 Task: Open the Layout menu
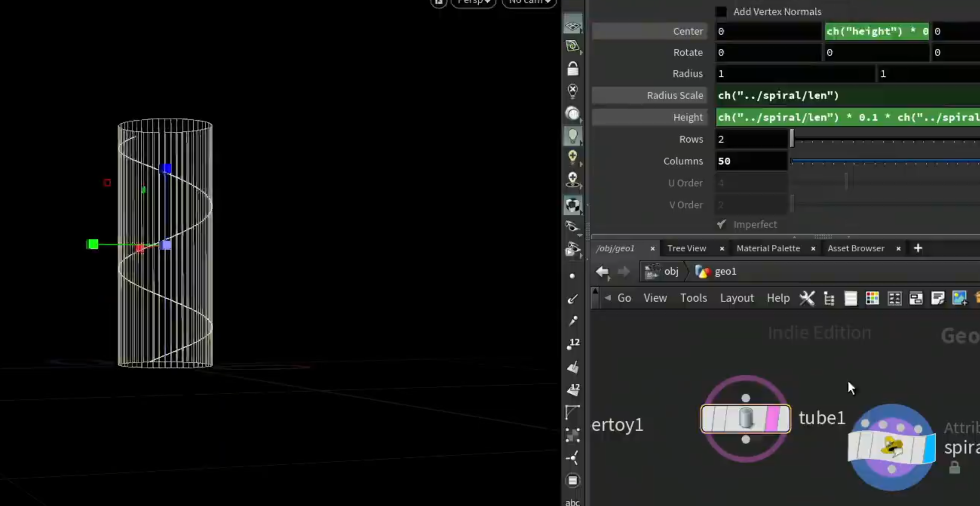(x=736, y=298)
